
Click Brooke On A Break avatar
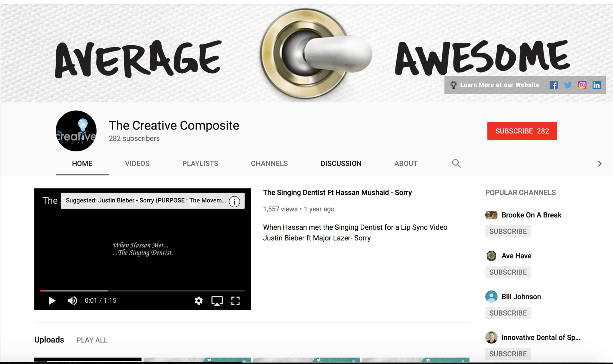click(491, 215)
